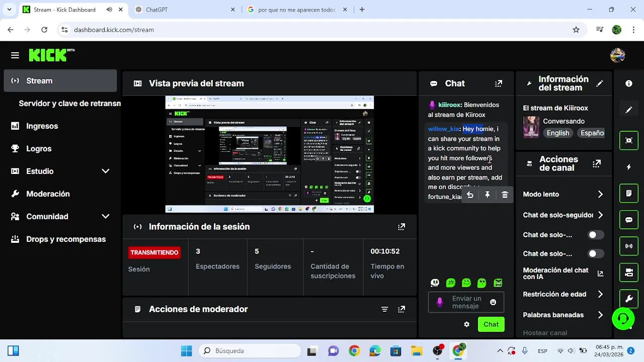The height and width of the screenshot is (362, 644).
Task: Open OBS Studio from the taskbar
Action: pyautogui.click(x=438, y=350)
